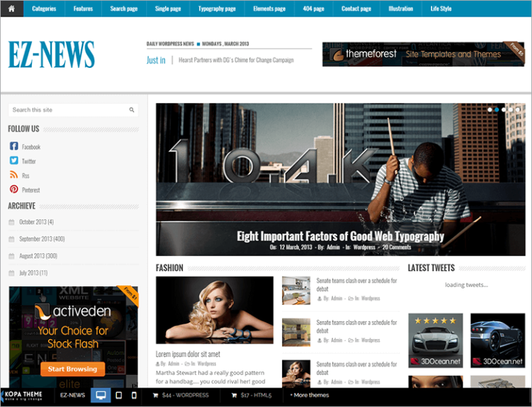The width and height of the screenshot is (532, 407).
Task: Open the Categories menu
Action: point(44,8)
